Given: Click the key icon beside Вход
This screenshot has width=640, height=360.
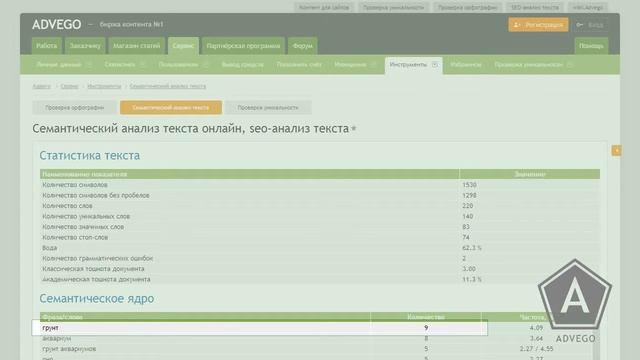Looking at the screenshot, I should point(580,25).
